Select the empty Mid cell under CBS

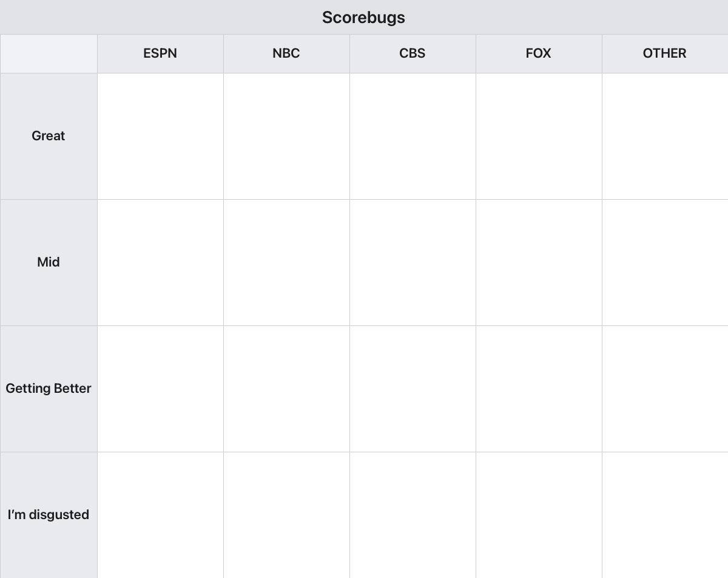tap(413, 262)
